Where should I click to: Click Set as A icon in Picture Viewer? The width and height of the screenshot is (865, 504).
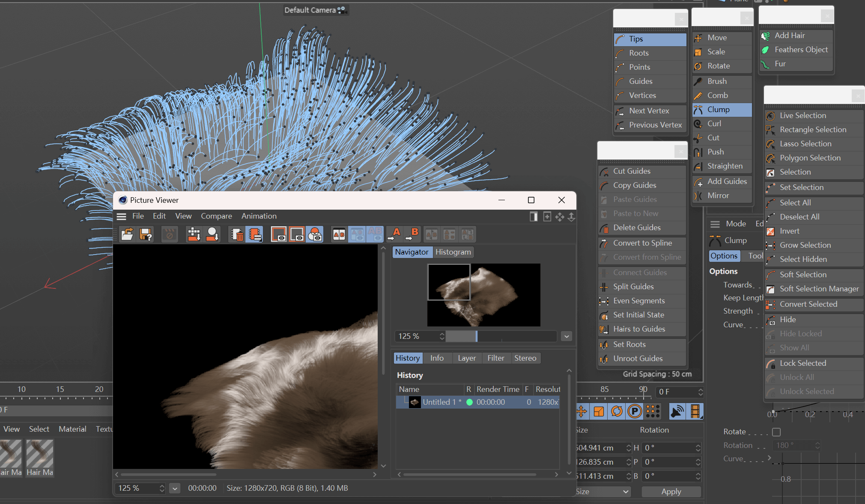coord(394,234)
